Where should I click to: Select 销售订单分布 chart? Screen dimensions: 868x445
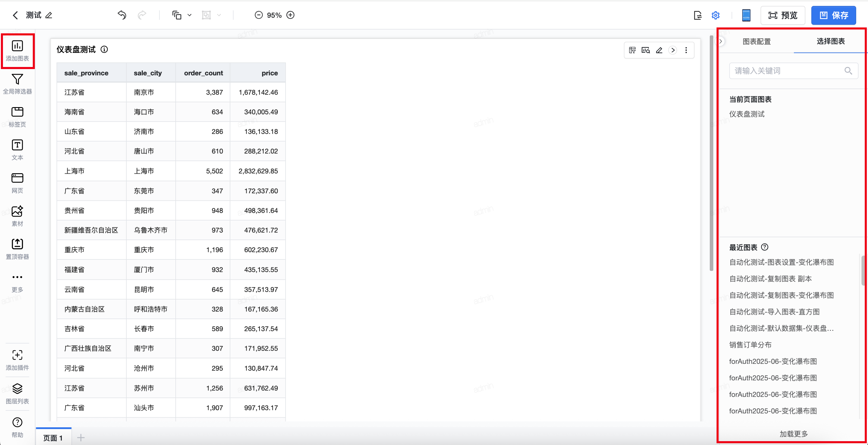(750, 345)
